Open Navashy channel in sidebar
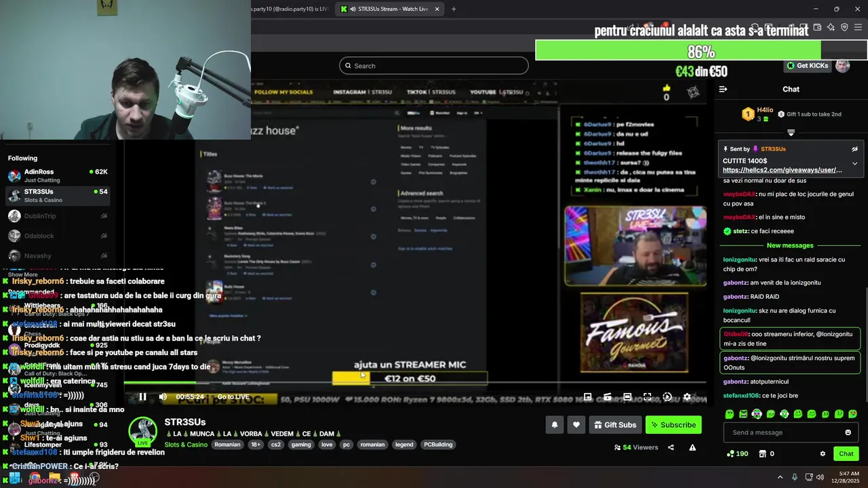Viewport: 868px width, 488px height. point(58,256)
